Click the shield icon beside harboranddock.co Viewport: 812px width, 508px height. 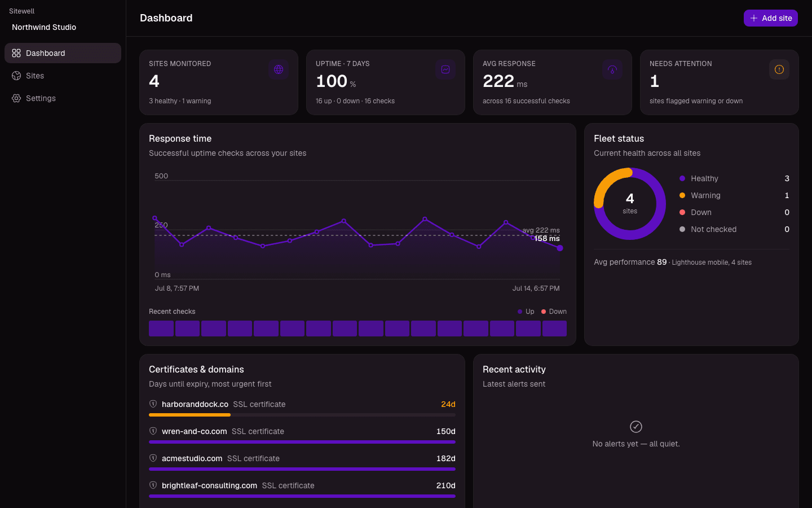(153, 404)
